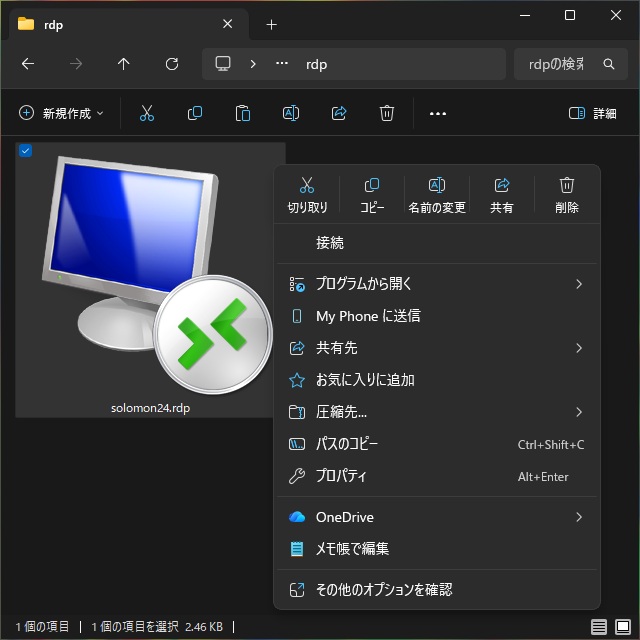Click the toolbar paste clipboard icon
The width and height of the screenshot is (640, 640).
click(243, 114)
